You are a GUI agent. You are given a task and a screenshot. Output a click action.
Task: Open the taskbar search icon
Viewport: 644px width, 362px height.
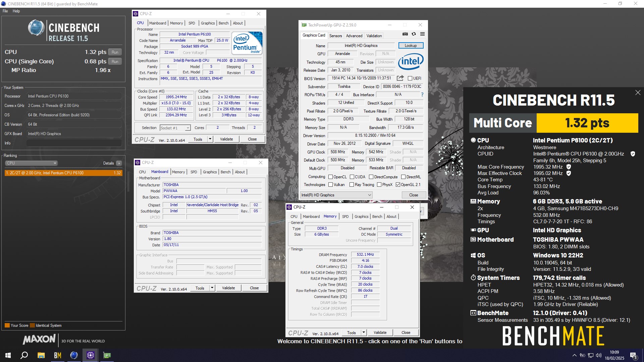pos(24,355)
